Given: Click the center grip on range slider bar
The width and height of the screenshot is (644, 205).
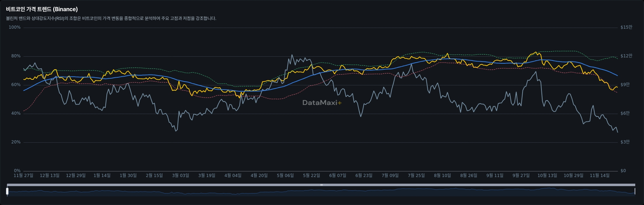Looking at the screenshot, I should pos(321,185).
